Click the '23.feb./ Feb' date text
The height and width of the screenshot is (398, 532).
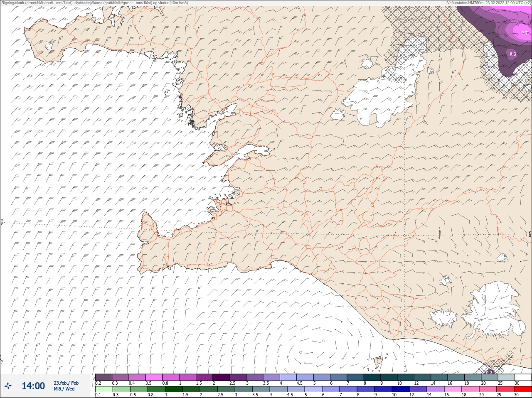point(66,383)
